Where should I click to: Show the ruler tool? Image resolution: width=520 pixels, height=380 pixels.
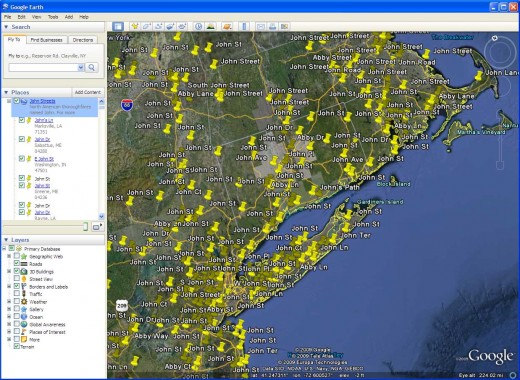pos(244,26)
